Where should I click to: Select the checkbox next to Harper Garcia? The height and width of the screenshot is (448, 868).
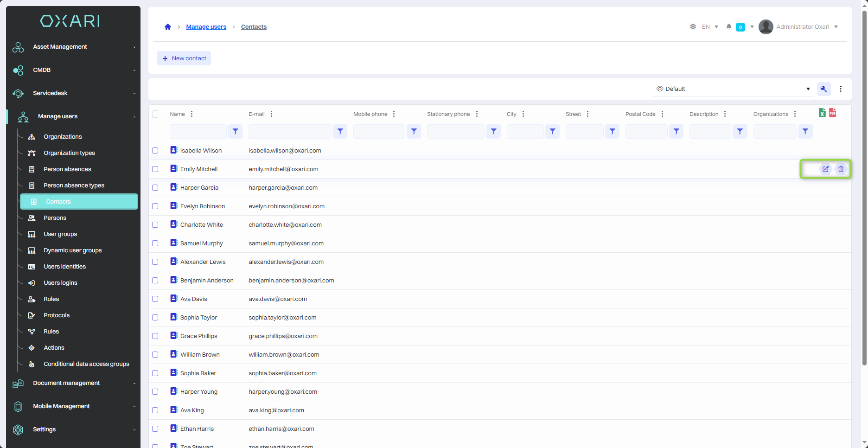pyautogui.click(x=155, y=188)
